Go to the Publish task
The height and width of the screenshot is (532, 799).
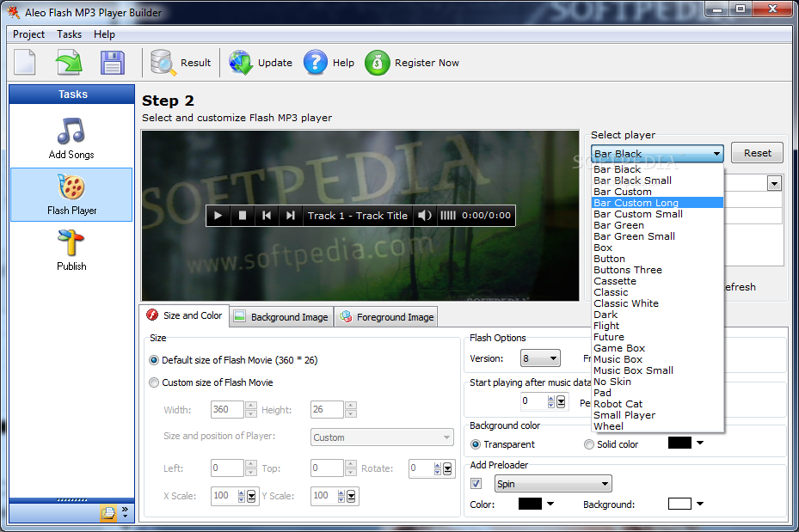[71, 250]
